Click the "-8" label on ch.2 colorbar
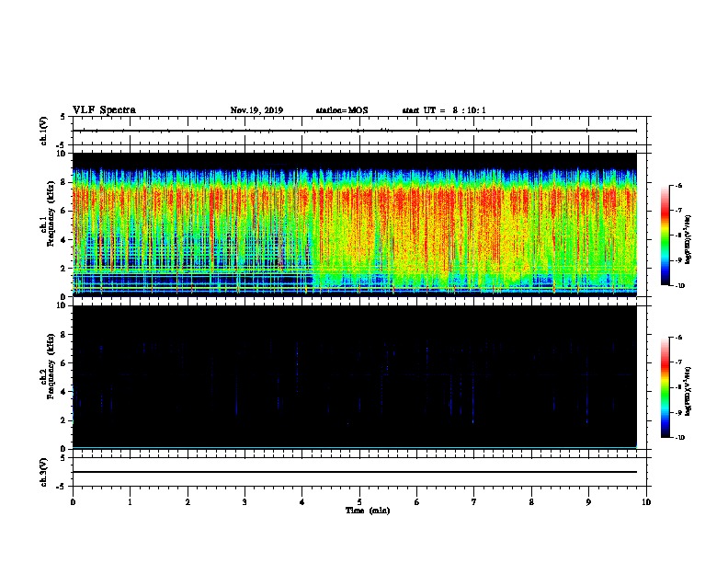 tap(678, 387)
